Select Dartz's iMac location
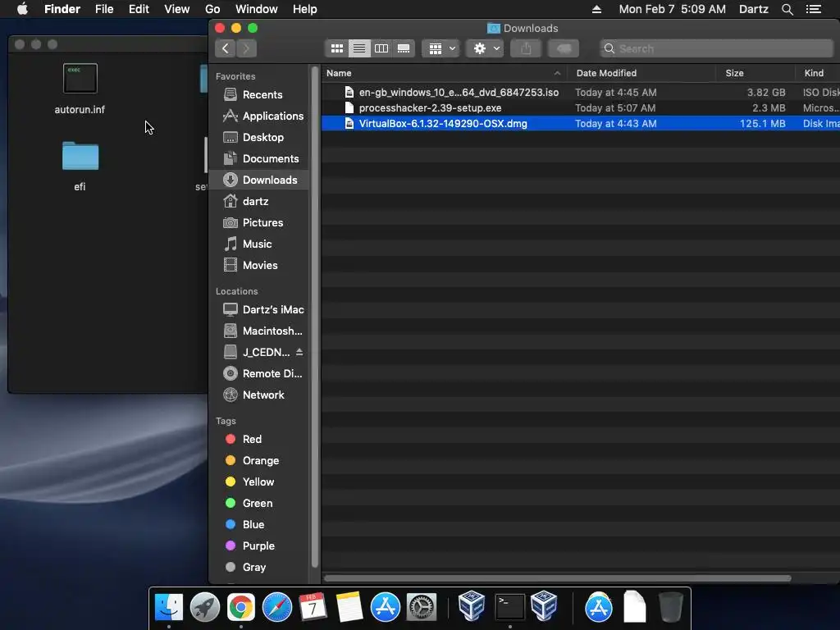Image resolution: width=840 pixels, height=630 pixels. pyautogui.click(x=263, y=309)
